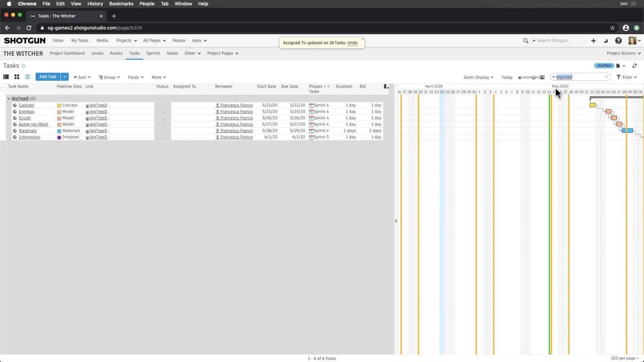Open the help question mark icon
The height and width of the screenshot is (362, 644).
(618, 41)
